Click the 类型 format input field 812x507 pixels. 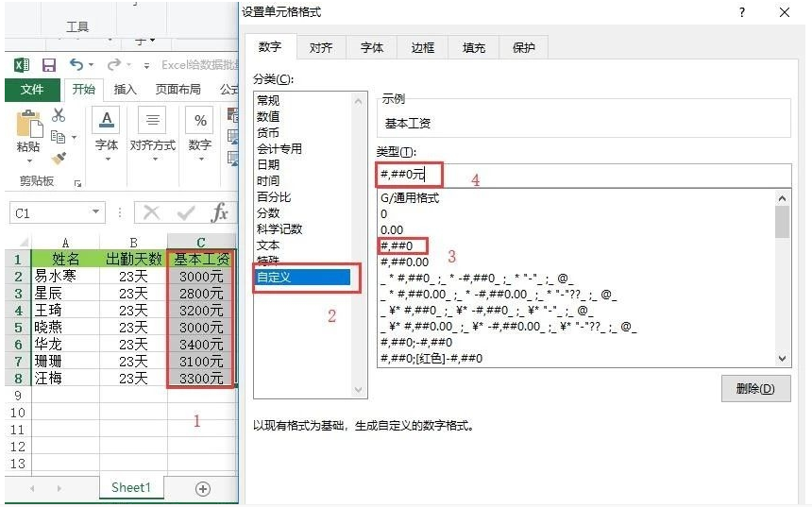(x=584, y=175)
